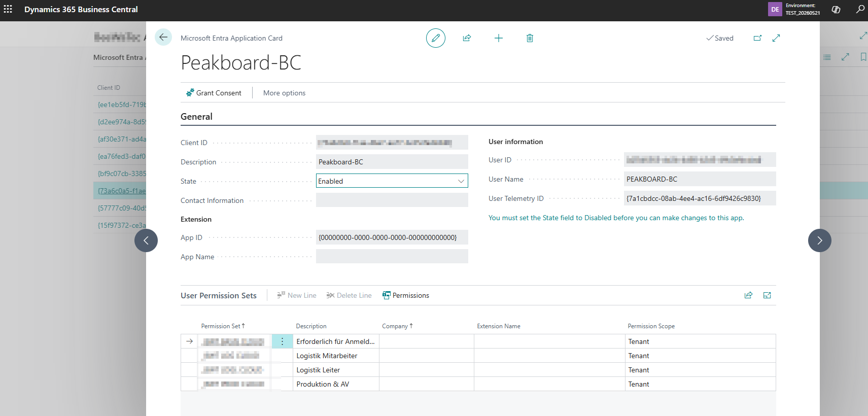Open row options three-dot menu
The width and height of the screenshot is (868, 416).
(283, 341)
